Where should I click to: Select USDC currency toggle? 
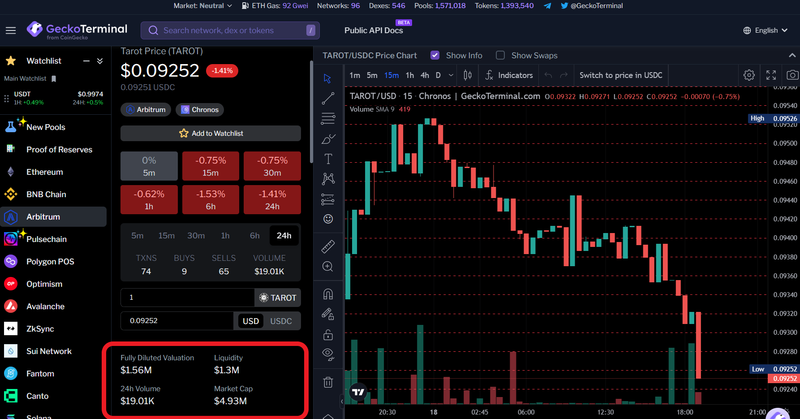281,321
